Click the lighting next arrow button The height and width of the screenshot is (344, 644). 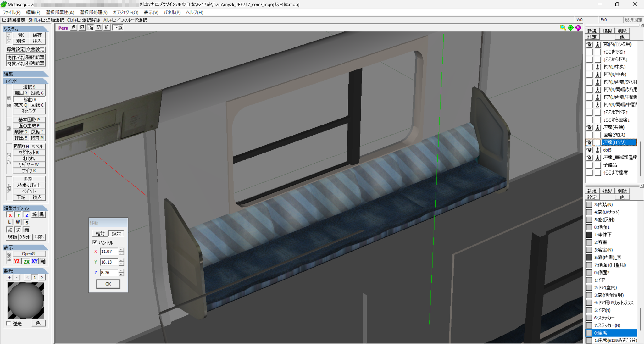42,277
